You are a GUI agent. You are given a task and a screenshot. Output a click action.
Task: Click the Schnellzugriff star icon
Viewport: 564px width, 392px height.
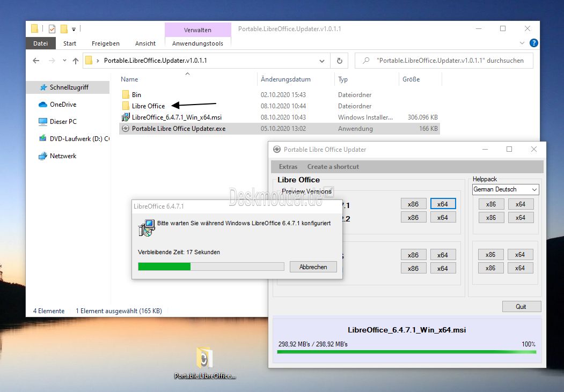[x=43, y=87]
